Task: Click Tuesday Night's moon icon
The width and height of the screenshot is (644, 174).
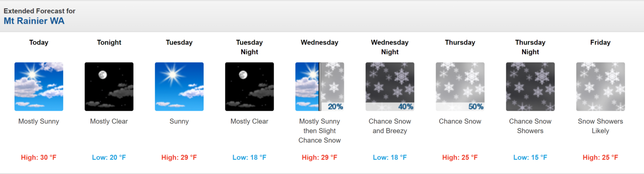Action: pyautogui.click(x=249, y=87)
